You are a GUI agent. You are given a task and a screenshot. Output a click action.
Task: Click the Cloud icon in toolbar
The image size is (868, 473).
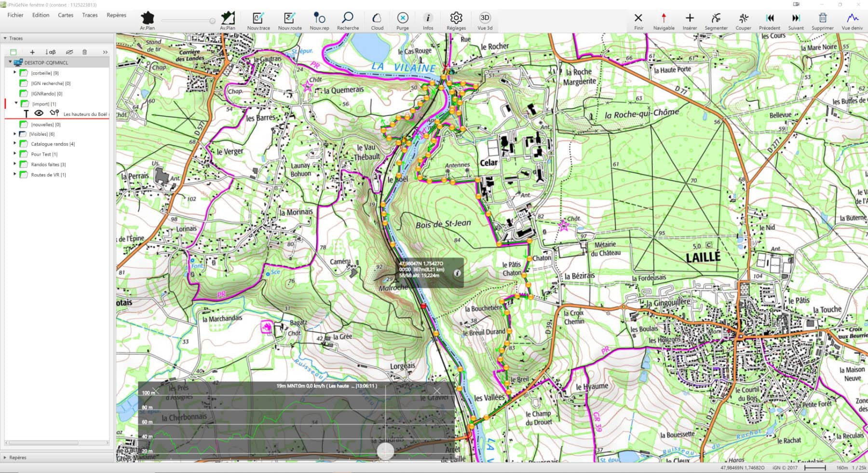(x=377, y=21)
